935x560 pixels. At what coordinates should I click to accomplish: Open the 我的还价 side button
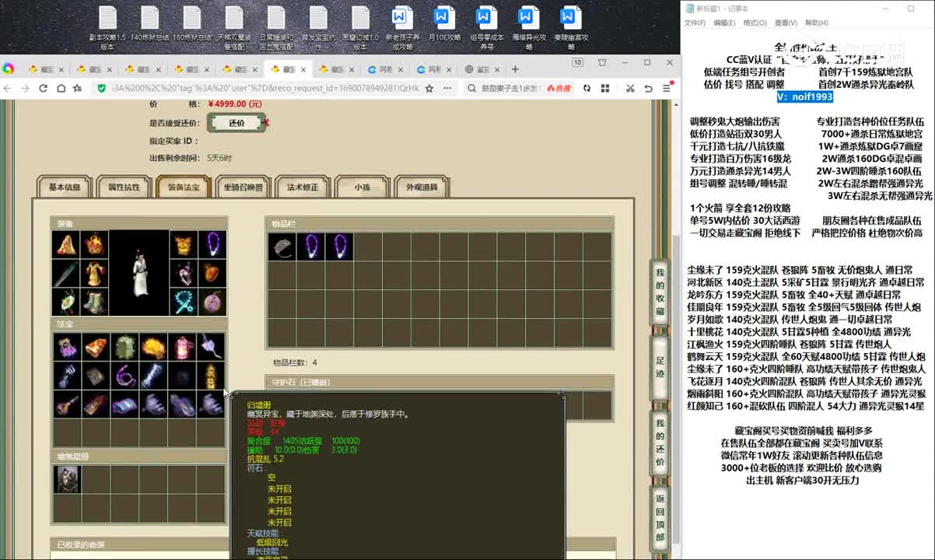[x=660, y=443]
